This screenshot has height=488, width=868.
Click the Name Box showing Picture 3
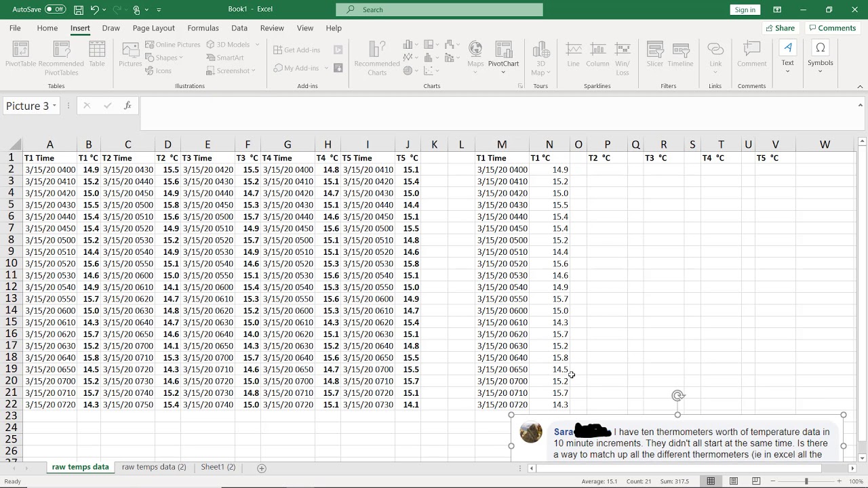(x=27, y=106)
